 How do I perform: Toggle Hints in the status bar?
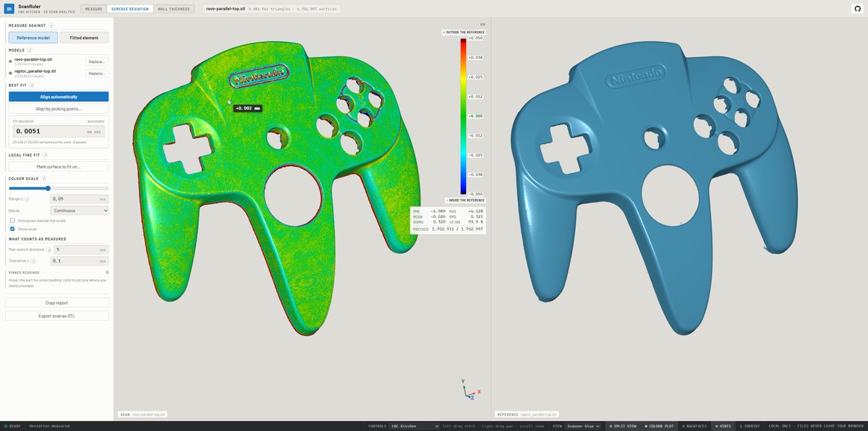723,426
